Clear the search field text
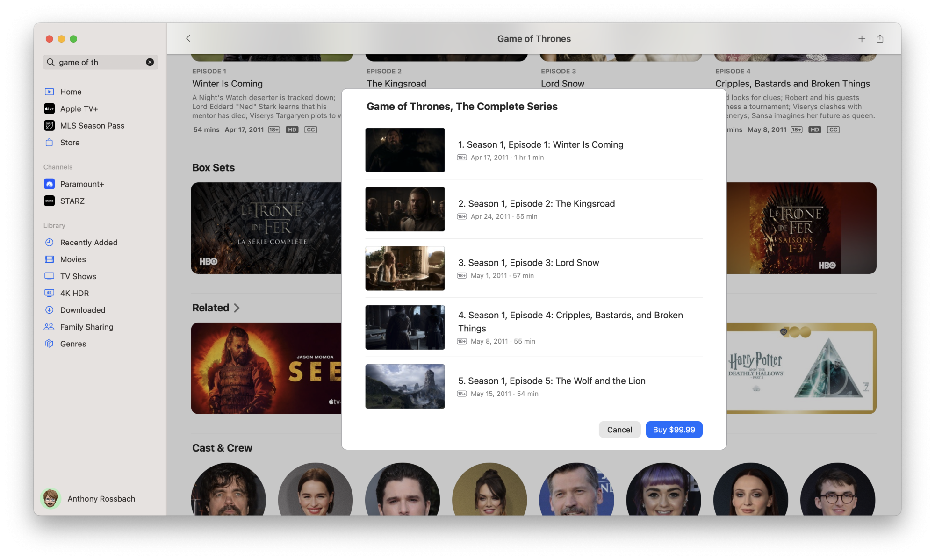The height and width of the screenshot is (560, 935). pos(150,62)
